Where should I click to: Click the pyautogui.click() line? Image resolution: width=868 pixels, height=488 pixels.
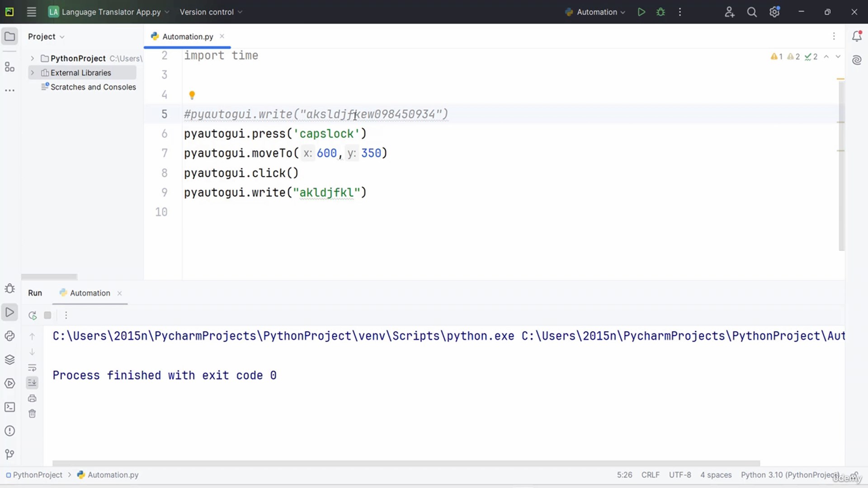click(x=241, y=173)
